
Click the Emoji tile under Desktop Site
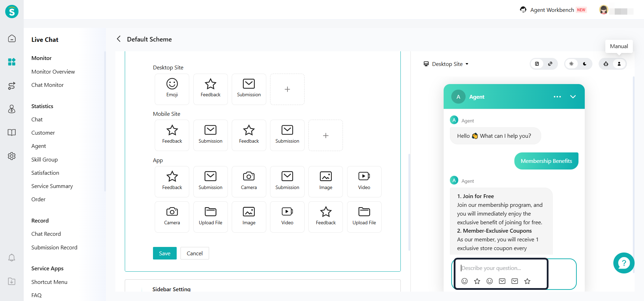click(172, 89)
